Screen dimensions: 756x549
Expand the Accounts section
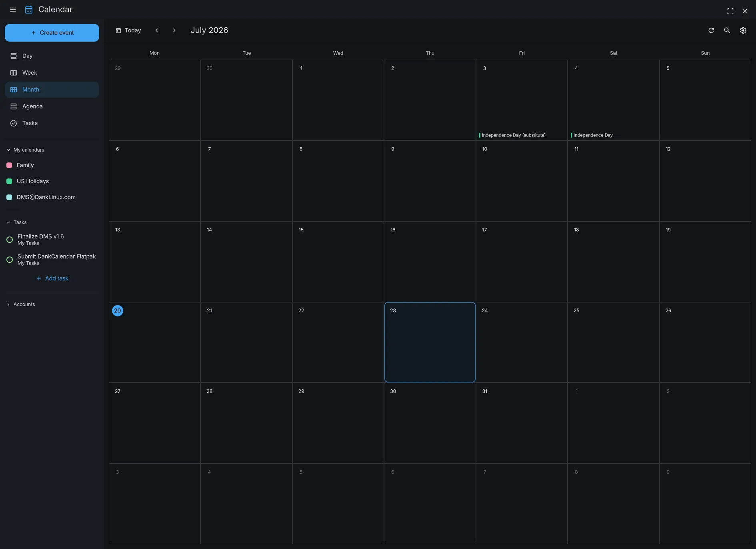[8, 305]
